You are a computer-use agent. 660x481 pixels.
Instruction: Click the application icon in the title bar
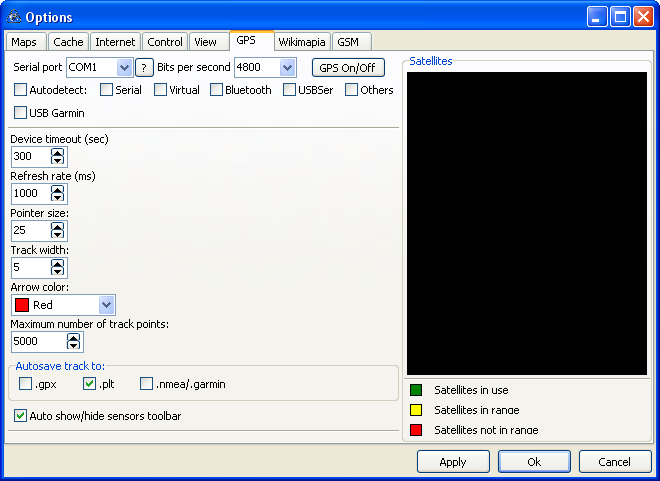(x=13, y=17)
